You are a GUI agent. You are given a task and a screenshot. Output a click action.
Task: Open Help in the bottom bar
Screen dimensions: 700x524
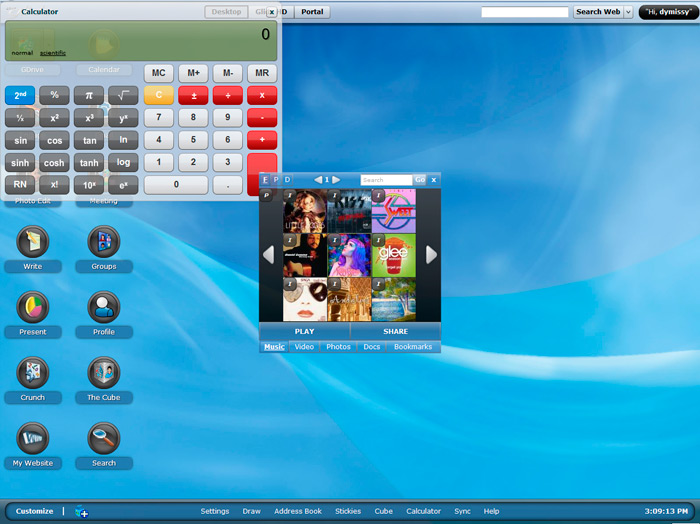pos(492,511)
